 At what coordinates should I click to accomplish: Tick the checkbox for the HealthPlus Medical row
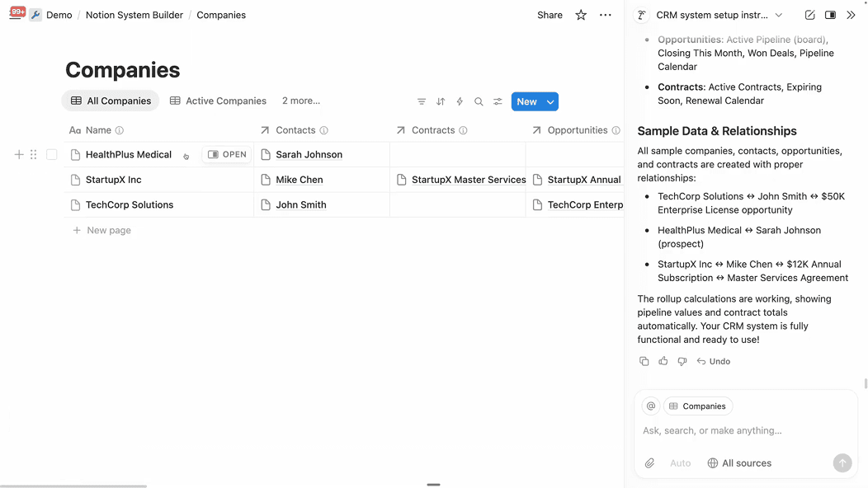(52, 154)
